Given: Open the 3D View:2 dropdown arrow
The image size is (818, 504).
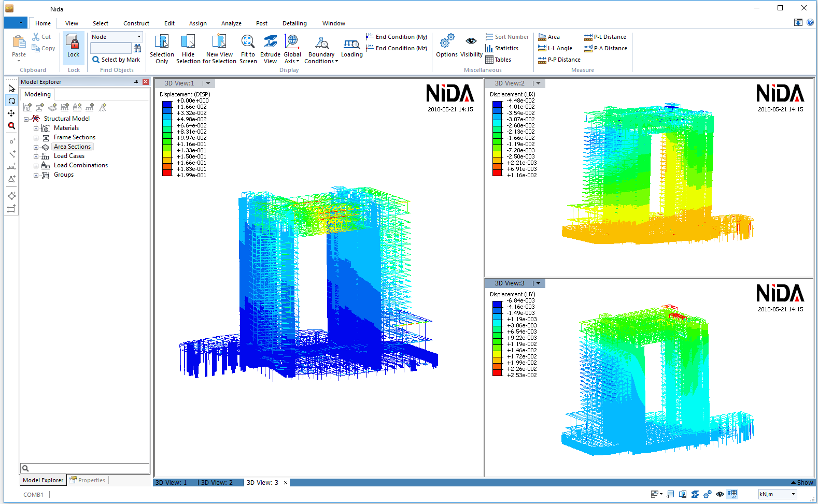Looking at the screenshot, I should click(538, 83).
